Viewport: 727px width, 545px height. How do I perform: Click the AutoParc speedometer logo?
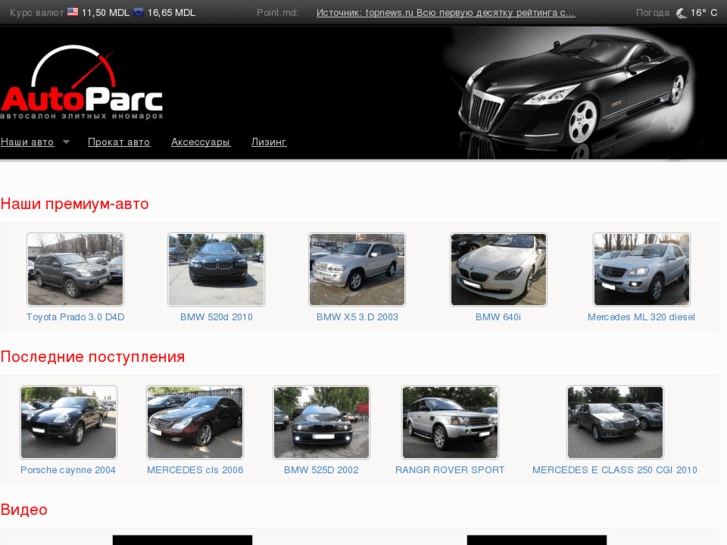[82, 83]
